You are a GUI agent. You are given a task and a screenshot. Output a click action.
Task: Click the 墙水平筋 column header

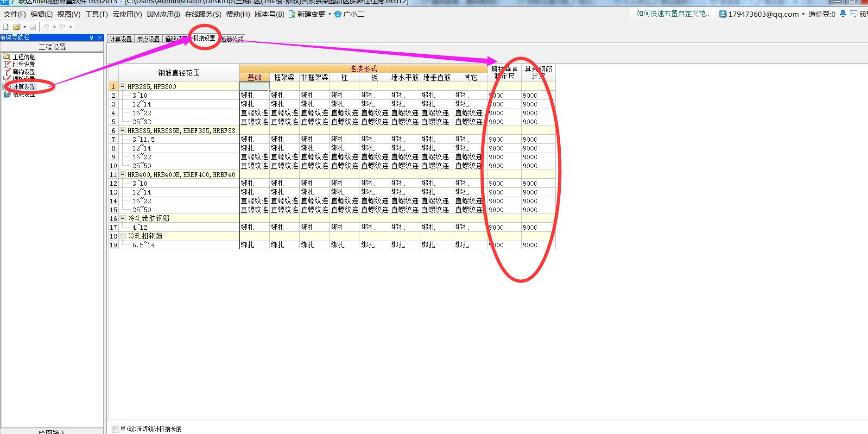(x=405, y=77)
